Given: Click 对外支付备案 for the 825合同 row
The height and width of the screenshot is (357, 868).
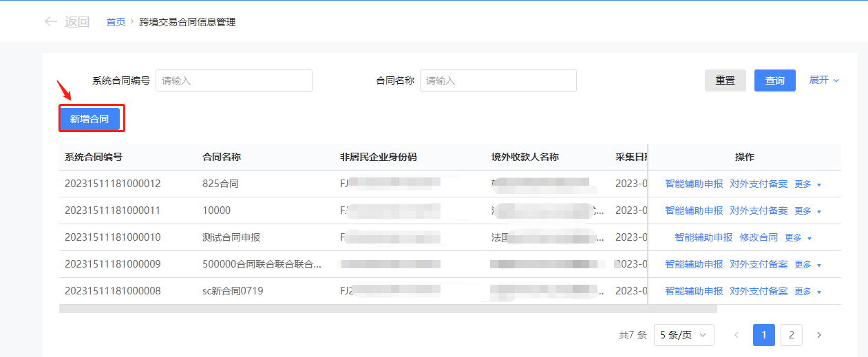Looking at the screenshot, I should pos(759,184).
